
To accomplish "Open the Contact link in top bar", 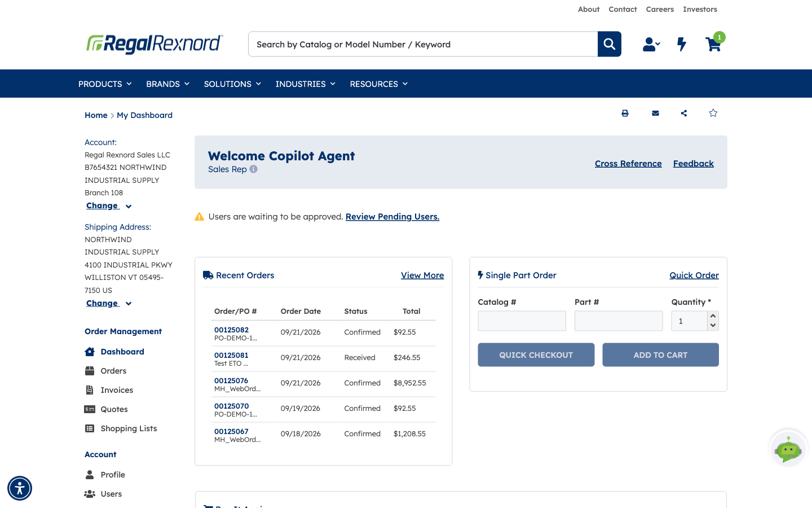I will [x=623, y=9].
